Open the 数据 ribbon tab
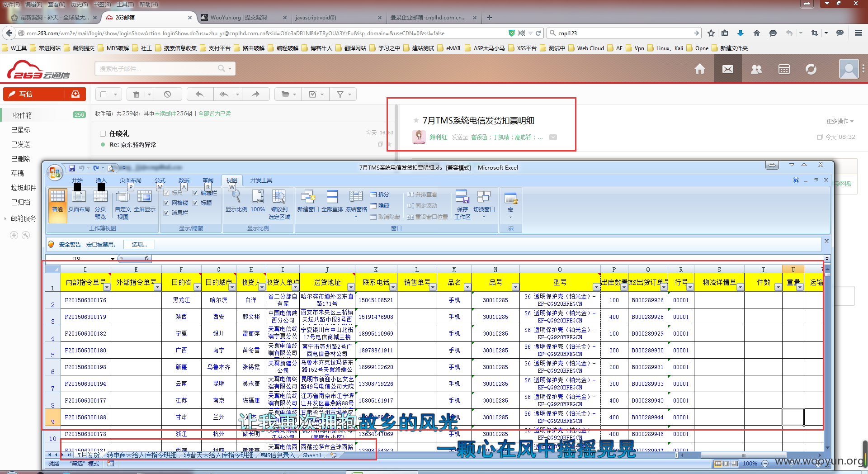This screenshot has height=474, width=868. tap(184, 180)
